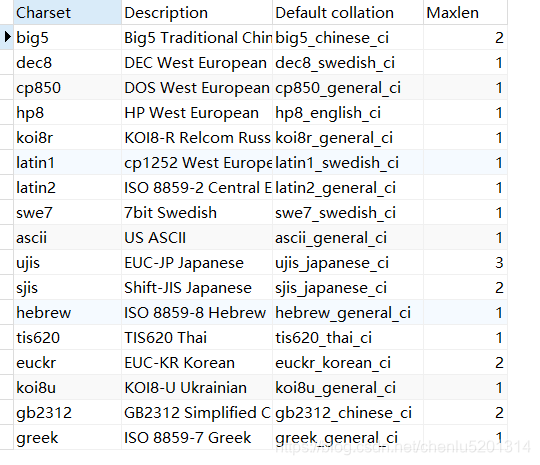Select the tis620_thai_ci collation cell
The height and width of the screenshot is (465, 540).
click(347, 337)
